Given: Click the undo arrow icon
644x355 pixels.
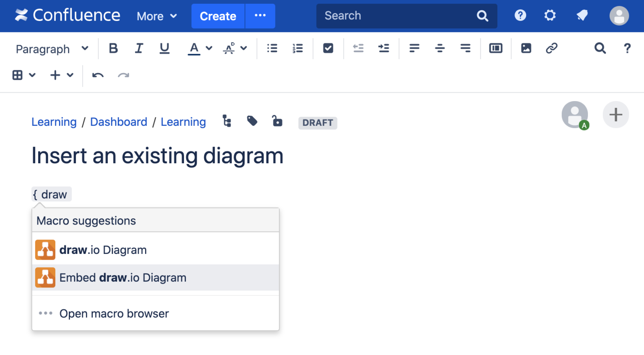Looking at the screenshot, I should point(98,76).
